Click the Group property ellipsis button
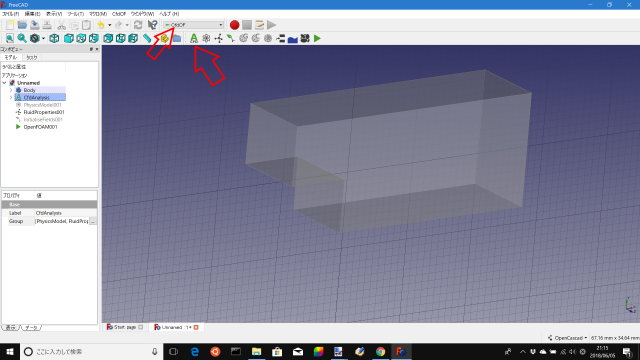640x360 pixels. click(93, 221)
